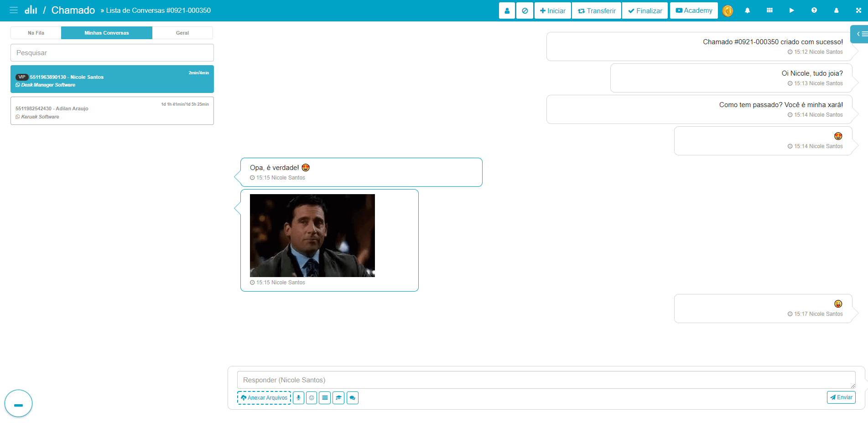Select the Minhas Conversas tab

(x=107, y=33)
